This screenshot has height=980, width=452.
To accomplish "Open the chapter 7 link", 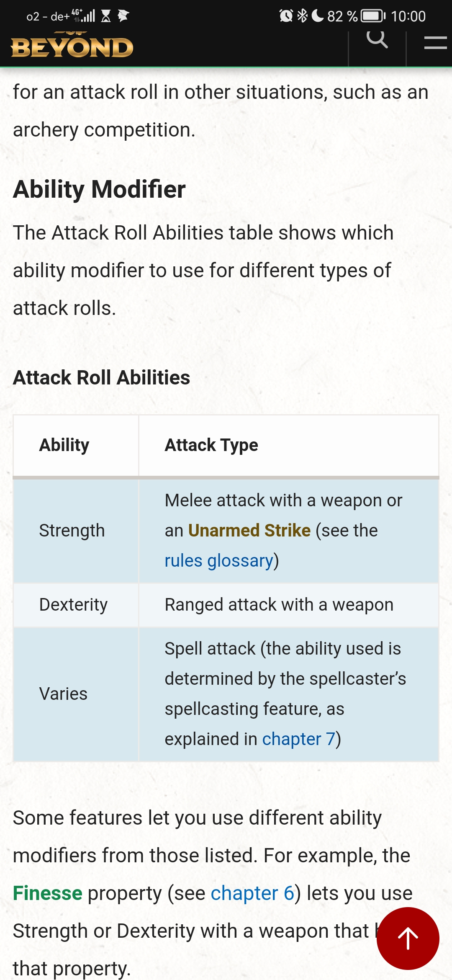I will pos(299,739).
